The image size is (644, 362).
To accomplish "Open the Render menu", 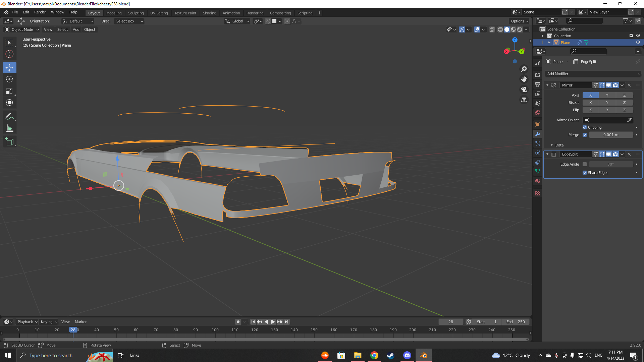I will 40,12.
